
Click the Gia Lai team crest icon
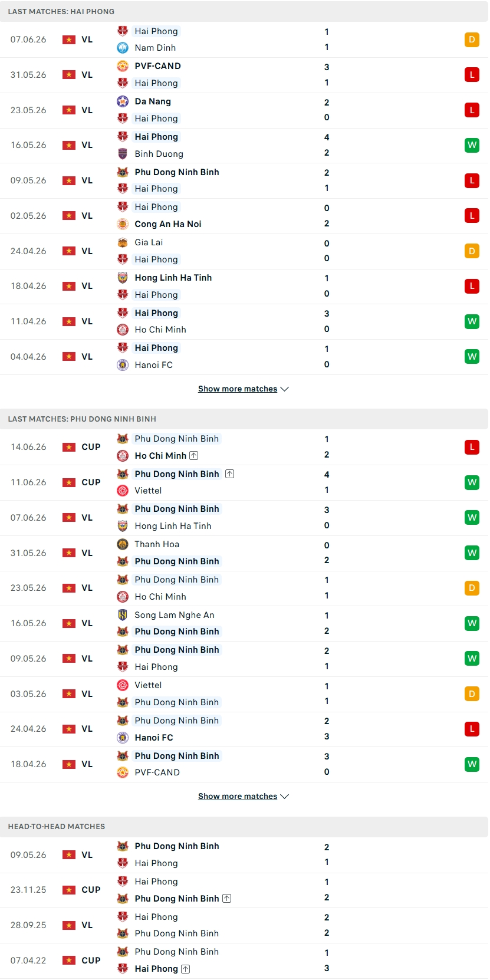coord(123,242)
